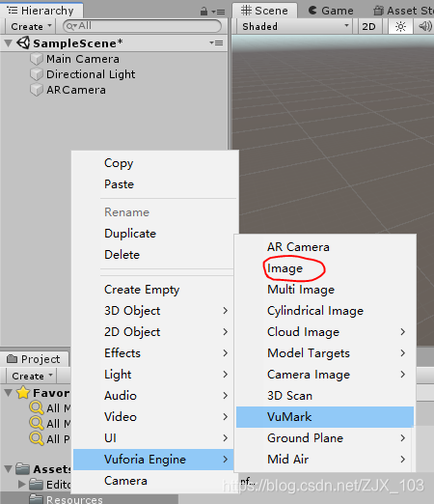434x504 pixels.
Task: Select Cylindrical Image in Vuforia submenu
Action: click(x=325, y=311)
